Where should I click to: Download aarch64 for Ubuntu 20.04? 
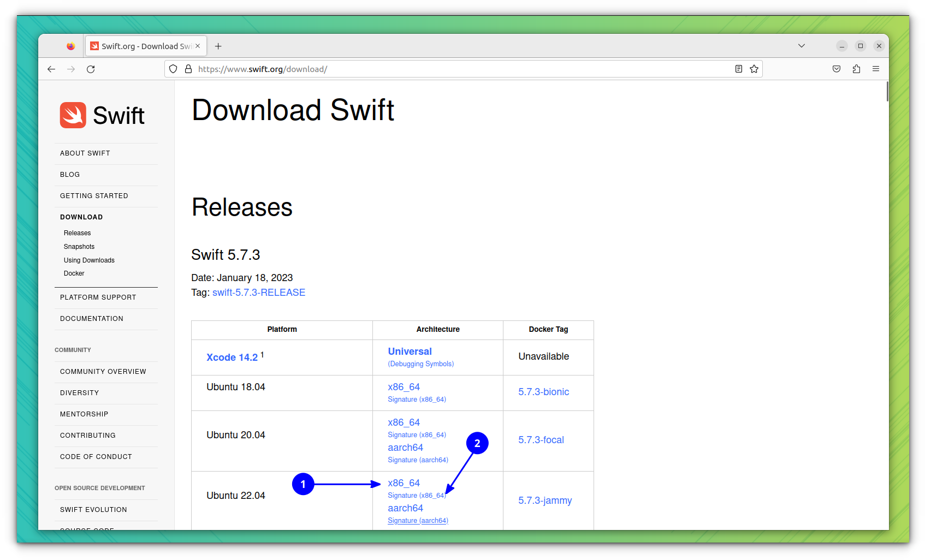click(405, 448)
